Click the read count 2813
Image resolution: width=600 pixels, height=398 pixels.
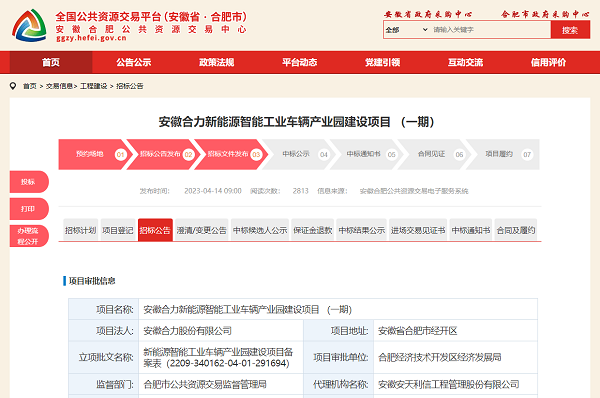tap(300, 191)
